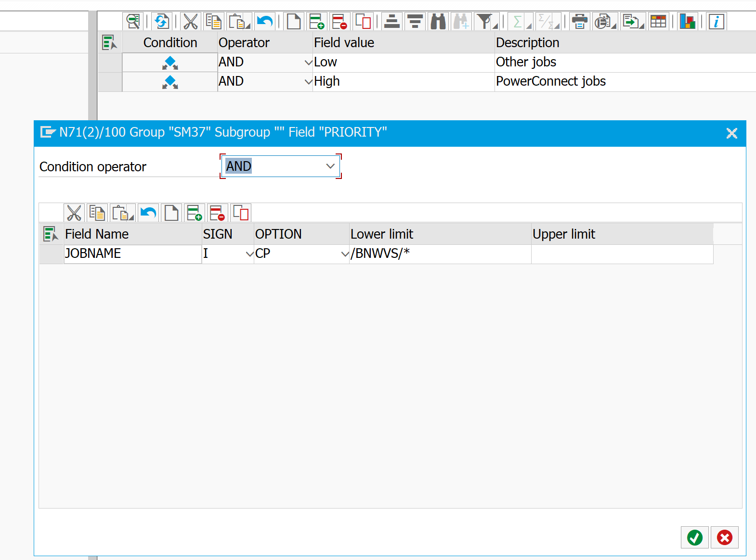The width and height of the screenshot is (756, 560).
Task: Open condition icon for Low row
Action: [170, 63]
